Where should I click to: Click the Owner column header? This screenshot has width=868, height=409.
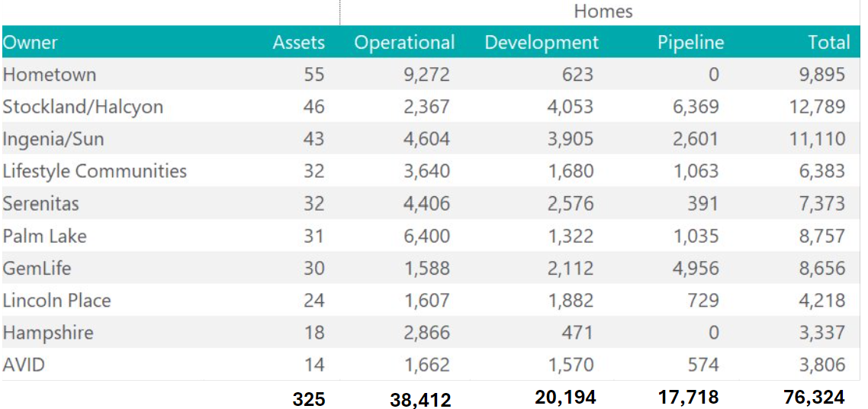pyautogui.click(x=31, y=43)
